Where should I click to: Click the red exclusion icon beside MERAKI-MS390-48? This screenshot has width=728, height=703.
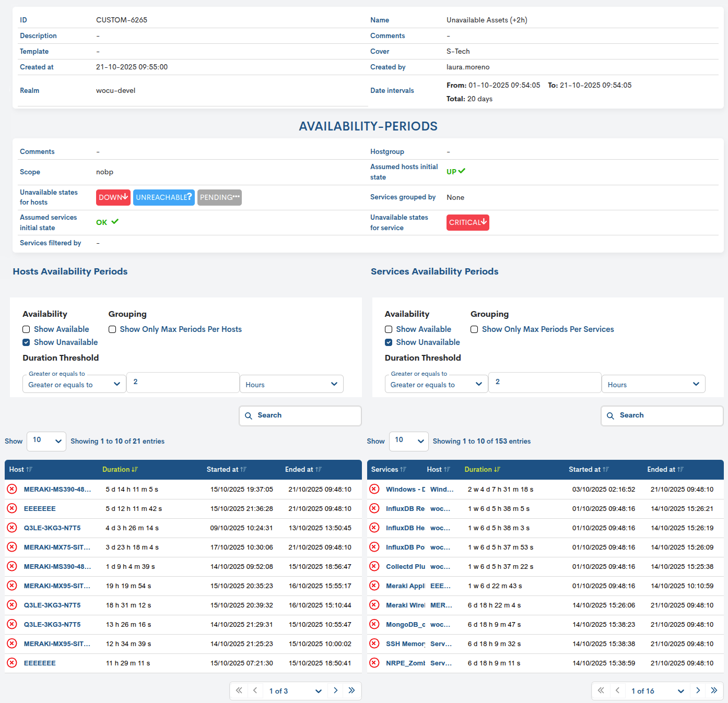point(12,489)
